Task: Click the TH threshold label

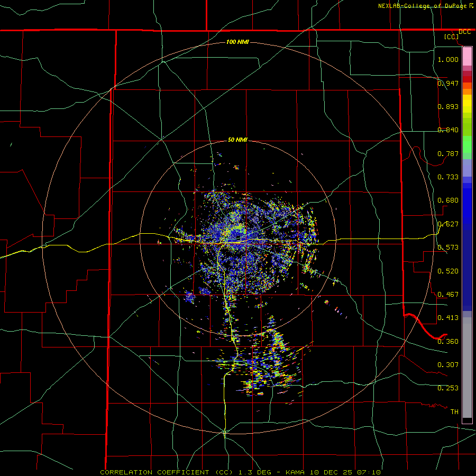Action: 454,411
